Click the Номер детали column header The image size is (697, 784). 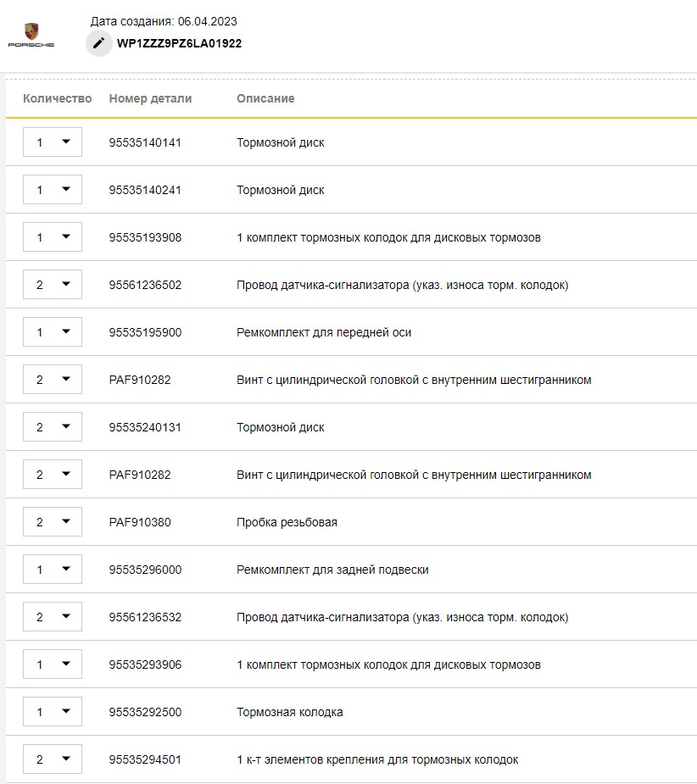(150, 98)
